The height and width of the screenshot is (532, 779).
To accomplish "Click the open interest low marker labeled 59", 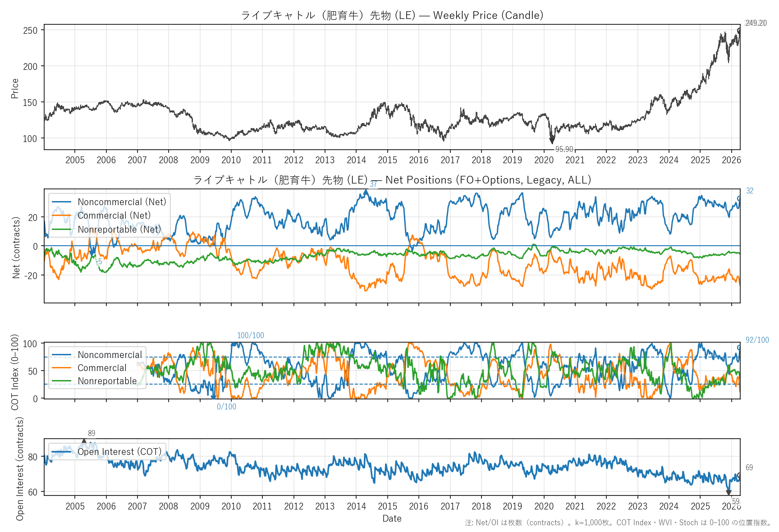I will pyautogui.click(x=729, y=493).
